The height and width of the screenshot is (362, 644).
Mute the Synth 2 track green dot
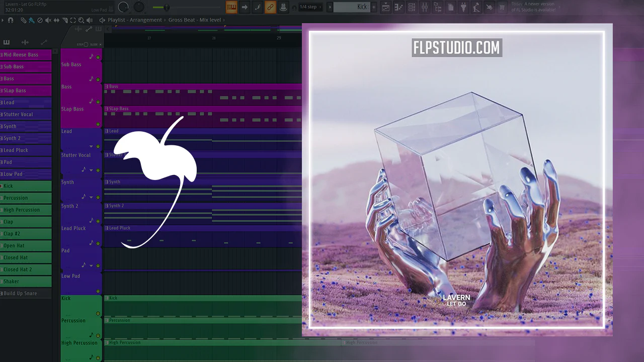(98, 221)
